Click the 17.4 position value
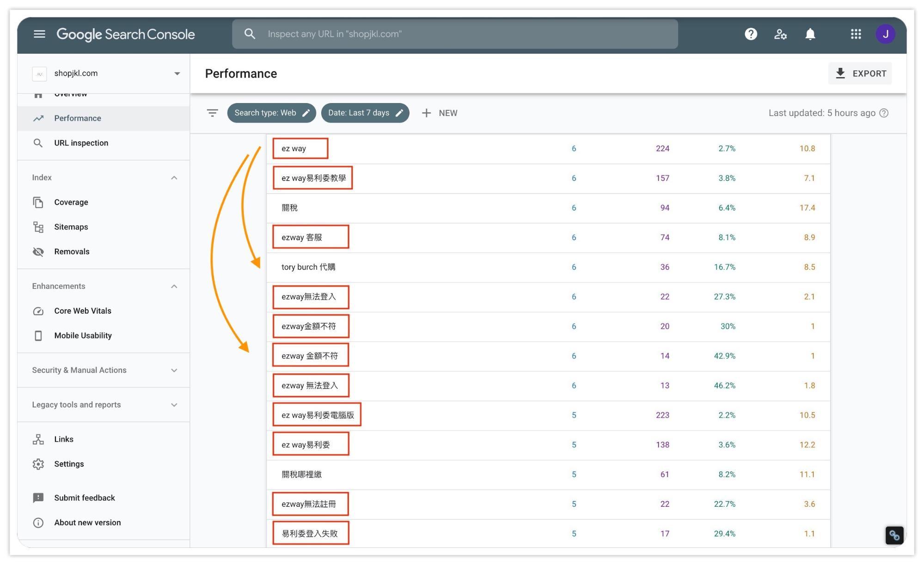 pyautogui.click(x=807, y=208)
